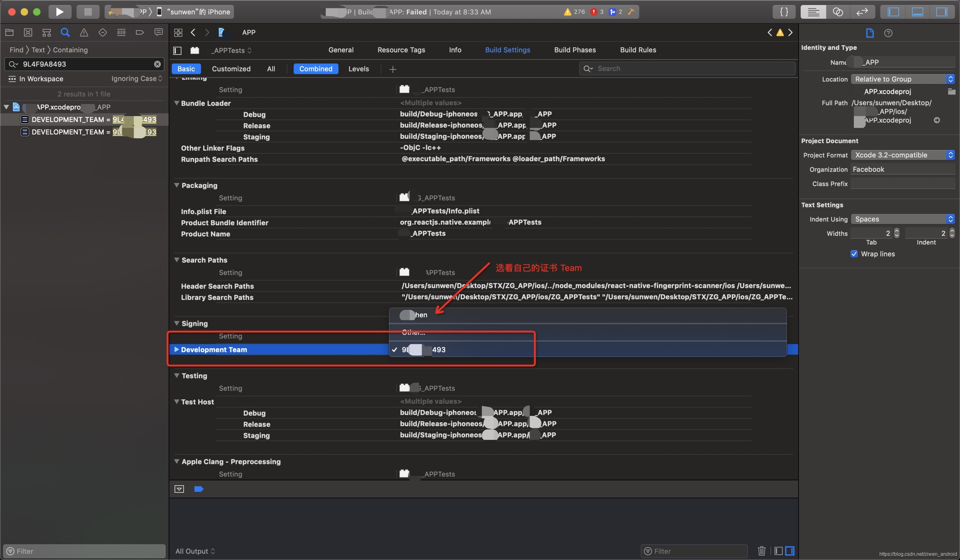Select the checked 9…493 team entry
Viewport: 960px width, 560px height.
click(587, 349)
